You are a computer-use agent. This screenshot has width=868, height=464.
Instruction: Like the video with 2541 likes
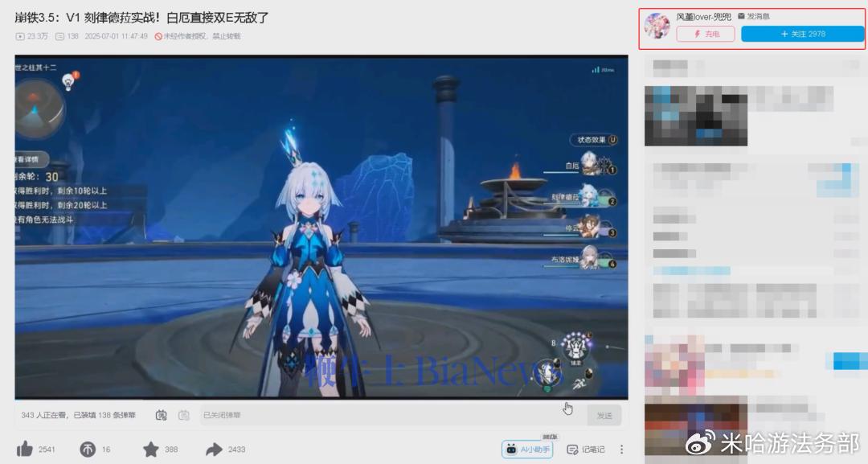25,449
